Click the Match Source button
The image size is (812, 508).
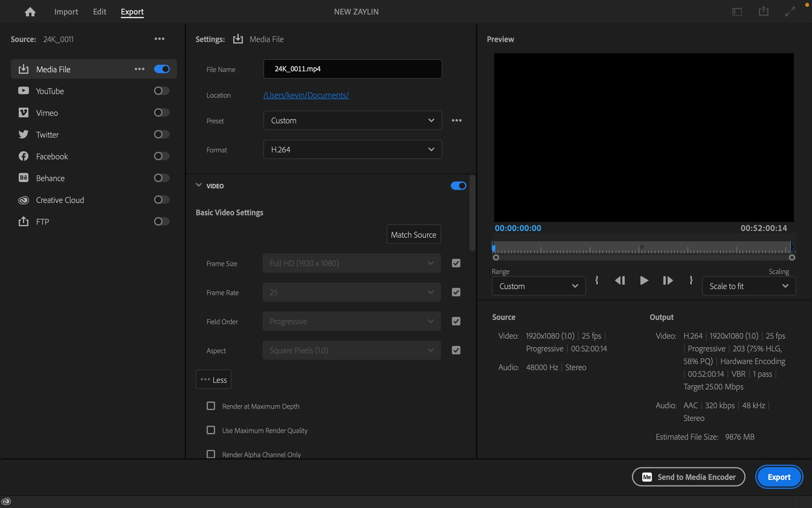tap(414, 234)
